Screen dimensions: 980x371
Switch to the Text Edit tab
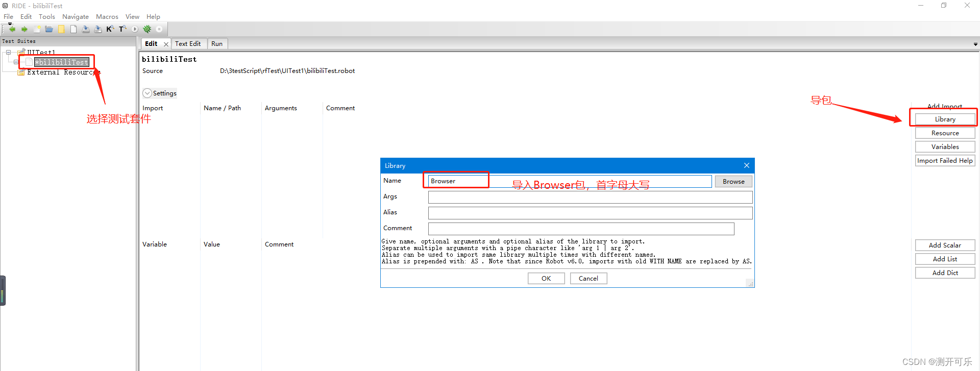coord(188,44)
